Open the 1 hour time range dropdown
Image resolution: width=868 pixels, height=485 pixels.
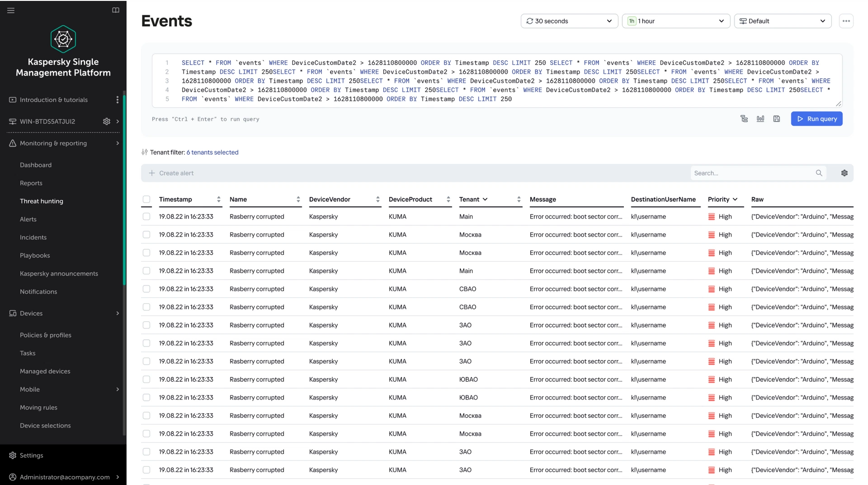click(676, 21)
